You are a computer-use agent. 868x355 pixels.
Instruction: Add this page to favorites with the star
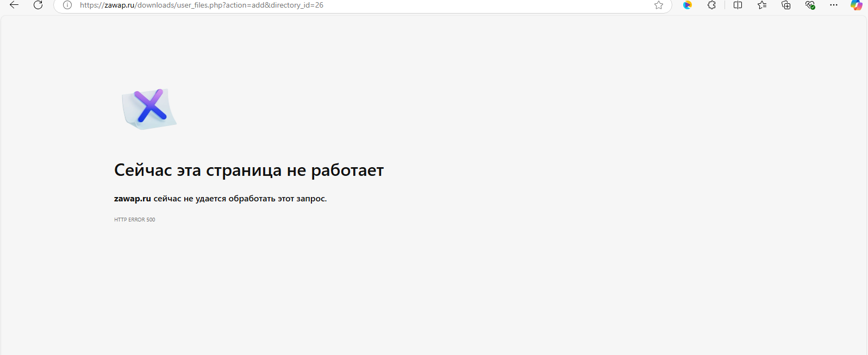[x=659, y=5]
